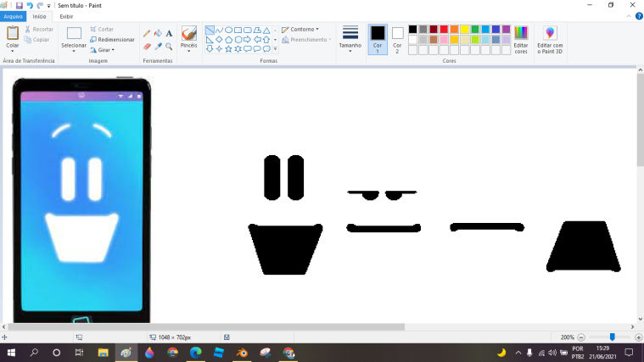This screenshot has height=362, width=644.
Task: Pick the red color swatch
Action: coord(444,29)
